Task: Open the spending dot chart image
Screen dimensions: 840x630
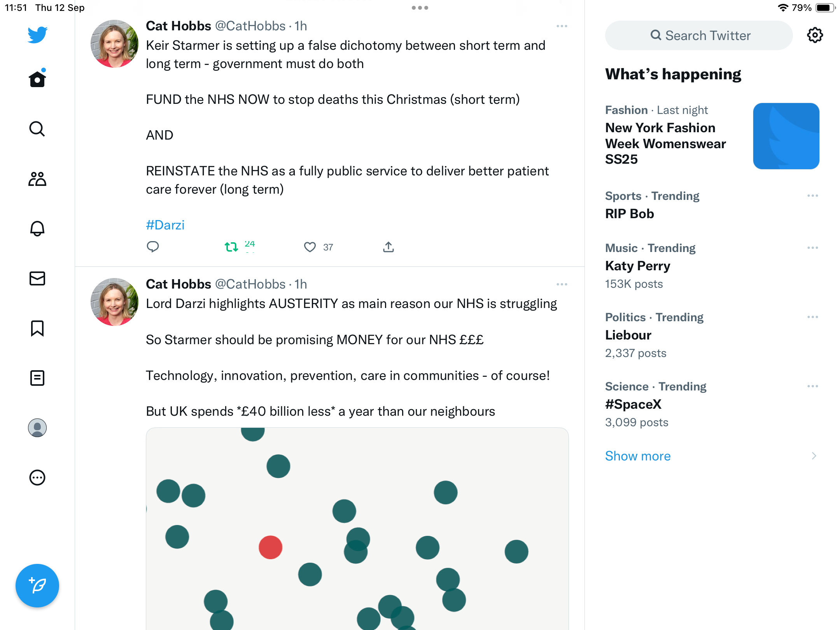Action: tap(357, 529)
